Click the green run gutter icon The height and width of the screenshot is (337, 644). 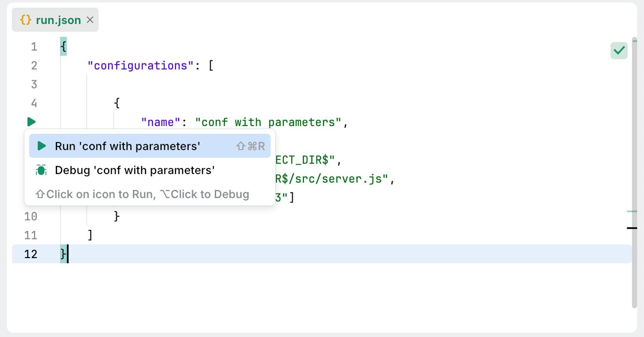31,122
